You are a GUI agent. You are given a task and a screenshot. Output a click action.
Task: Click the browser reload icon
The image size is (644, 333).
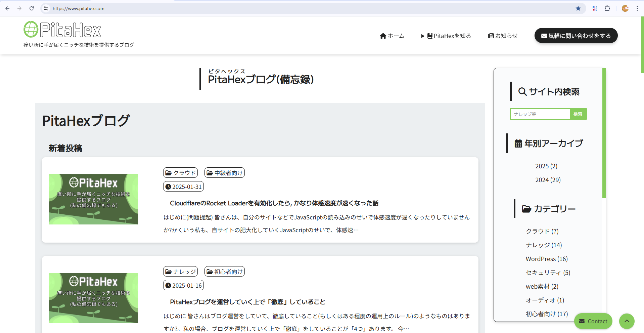[31, 8]
